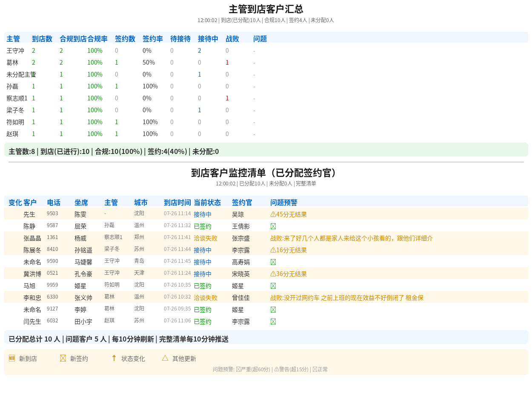Click phone number 8410

(x=52, y=249)
